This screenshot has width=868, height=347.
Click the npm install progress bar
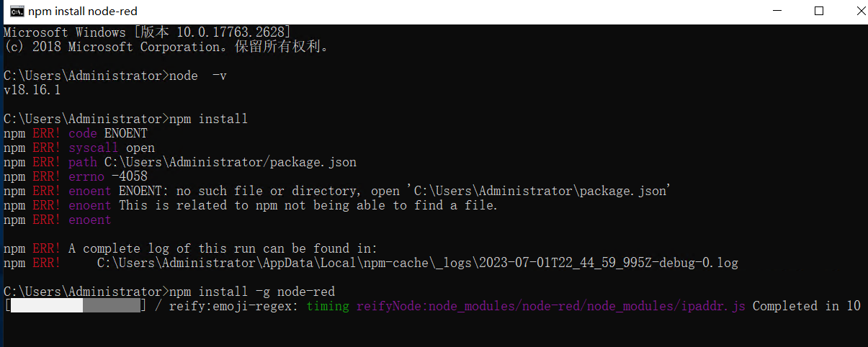tap(76, 306)
